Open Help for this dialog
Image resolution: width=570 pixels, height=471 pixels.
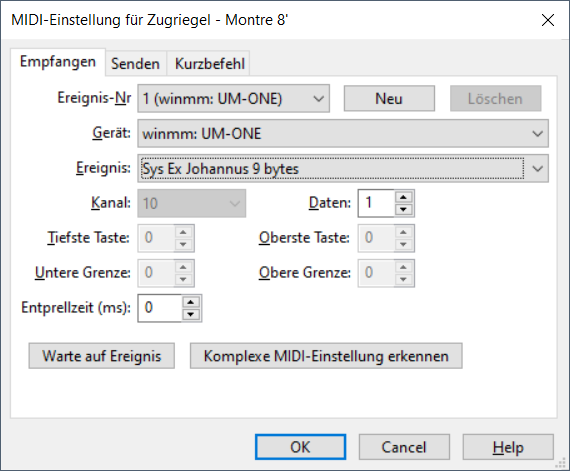[x=508, y=447]
